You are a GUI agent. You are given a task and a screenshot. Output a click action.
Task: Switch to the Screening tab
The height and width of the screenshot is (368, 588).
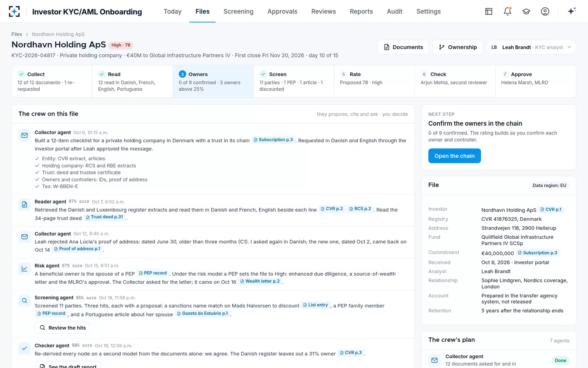238,11
